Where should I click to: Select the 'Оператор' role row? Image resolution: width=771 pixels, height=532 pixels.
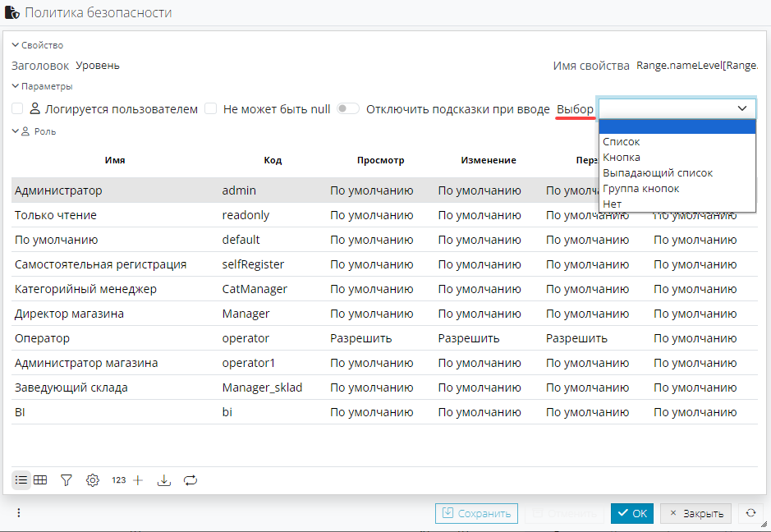tap(115, 338)
